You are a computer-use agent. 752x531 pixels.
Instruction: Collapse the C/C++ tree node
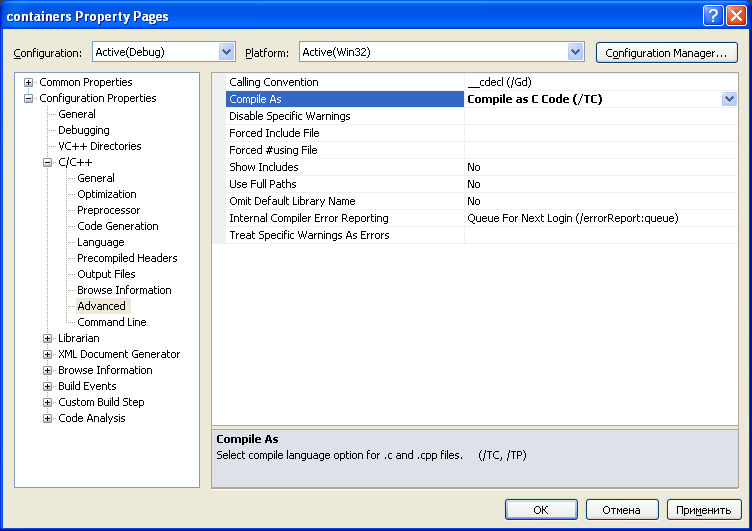click(47, 163)
